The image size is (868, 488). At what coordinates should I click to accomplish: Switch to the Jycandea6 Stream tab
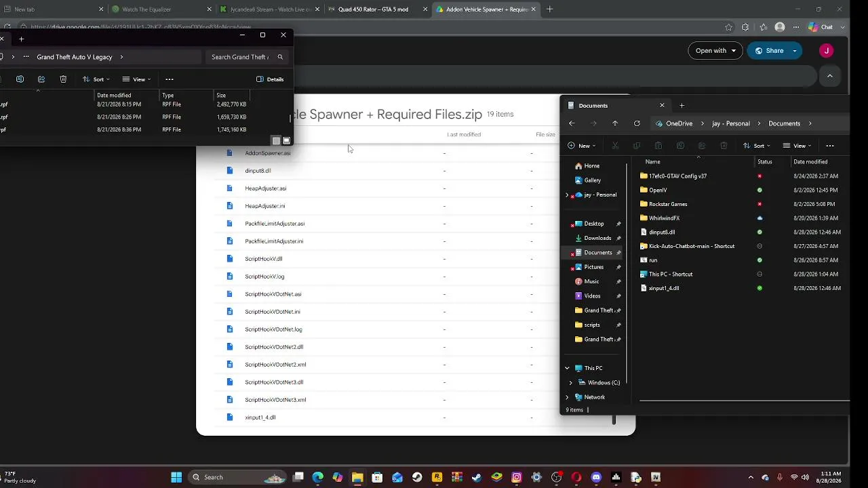tap(269, 9)
